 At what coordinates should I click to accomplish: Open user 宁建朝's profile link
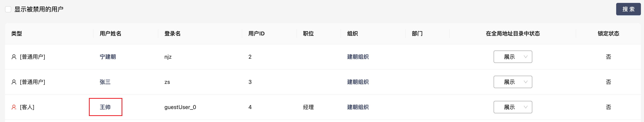108,57
